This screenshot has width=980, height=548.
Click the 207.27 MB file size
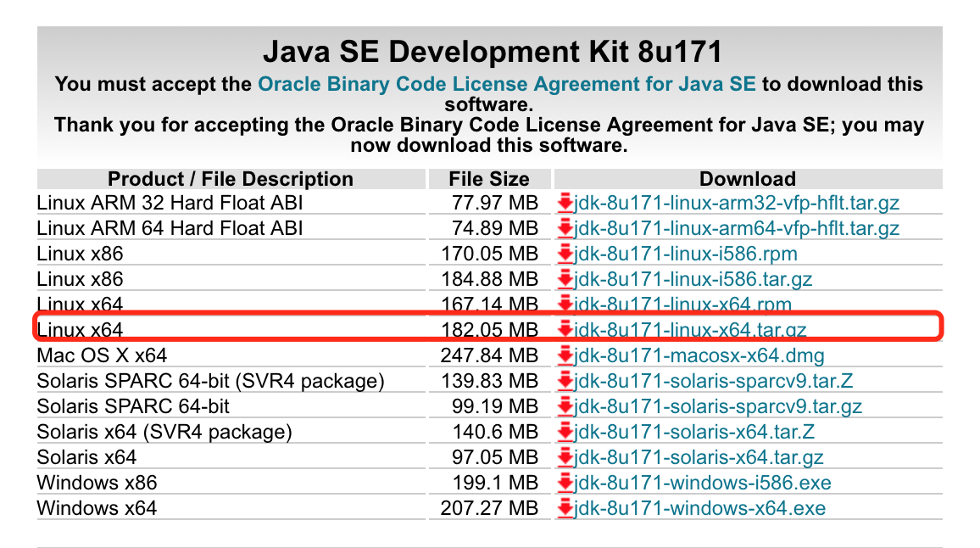[x=489, y=508]
